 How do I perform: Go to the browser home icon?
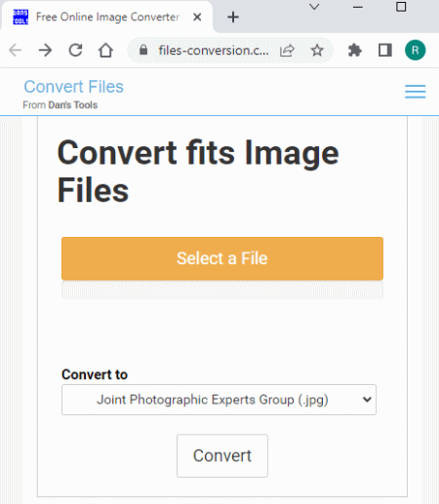[105, 51]
